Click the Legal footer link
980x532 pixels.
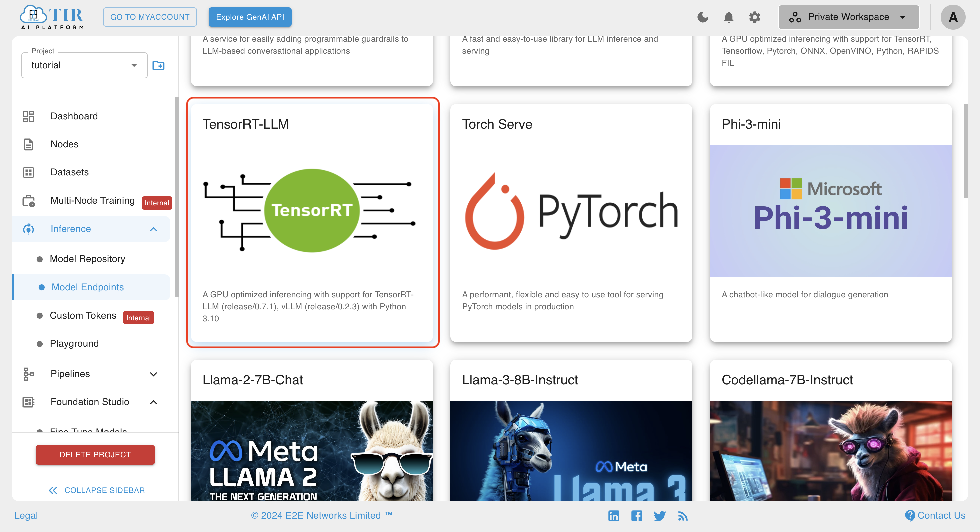pos(26,515)
